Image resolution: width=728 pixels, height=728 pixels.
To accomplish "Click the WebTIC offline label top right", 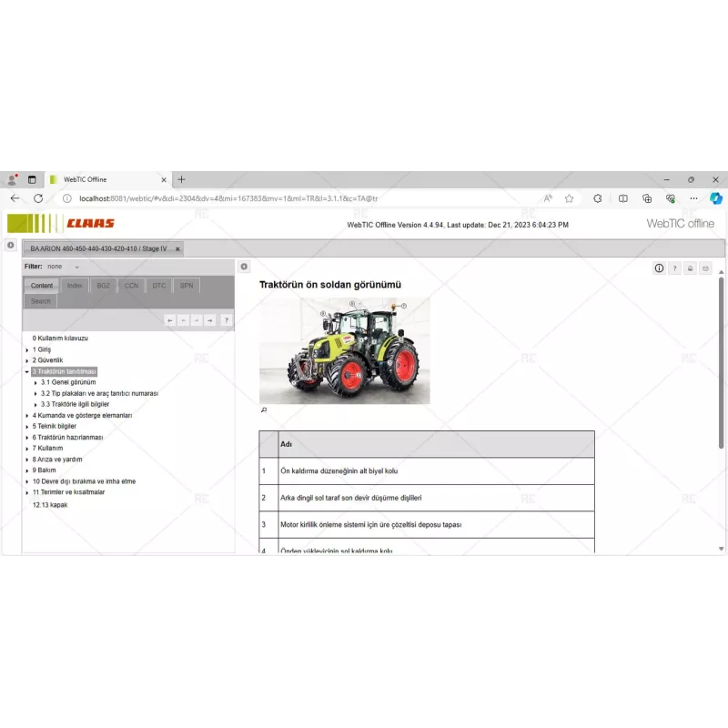I will pyautogui.click(x=679, y=222).
